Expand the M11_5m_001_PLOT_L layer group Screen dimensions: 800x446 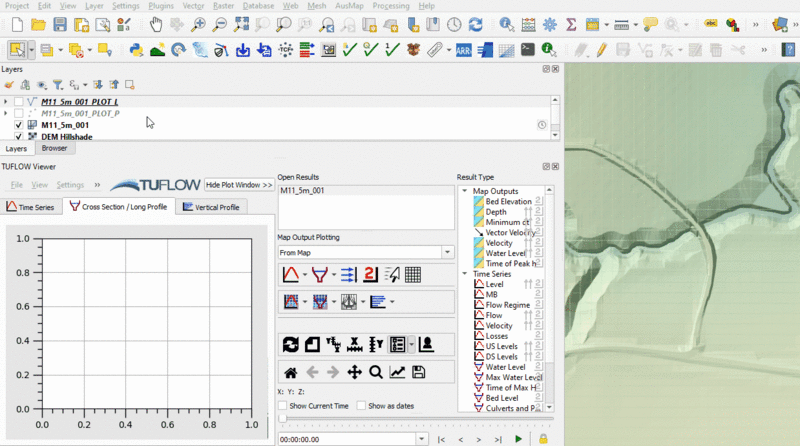point(6,102)
